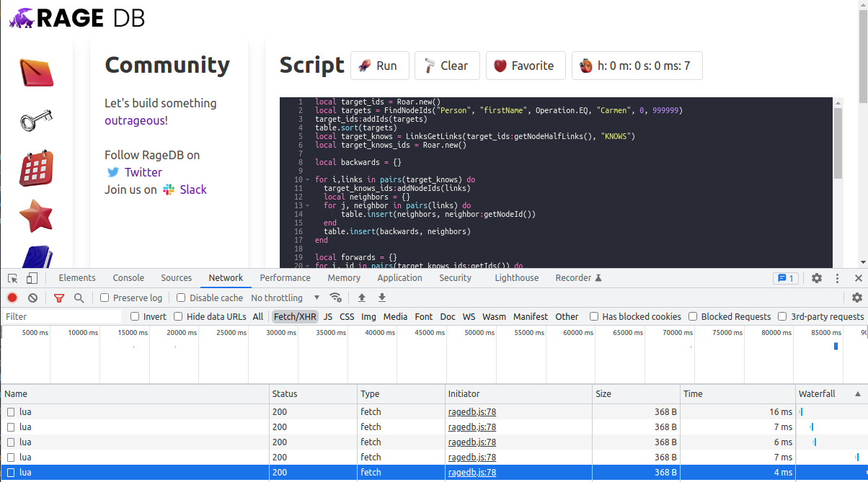Click the DevTools inspect element icon
This screenshot has width=868, height=482.
12,278
